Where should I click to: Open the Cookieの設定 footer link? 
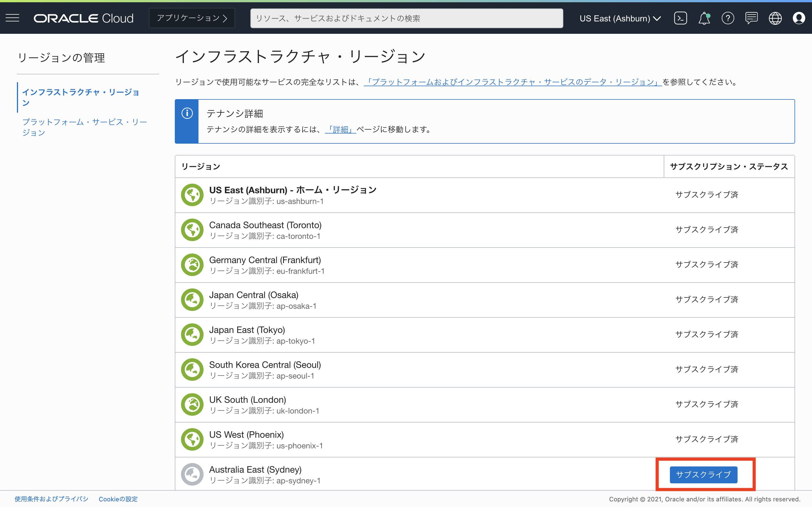[x=118, y=499]
